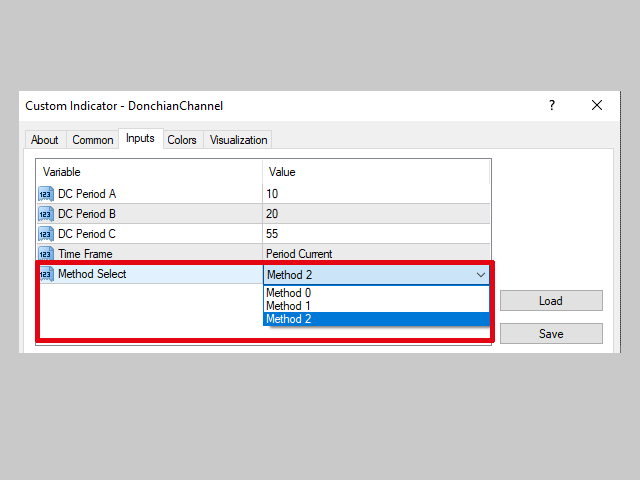
Task: Collapse the Method Select dropdown arrow
Action: coord(481,275)
